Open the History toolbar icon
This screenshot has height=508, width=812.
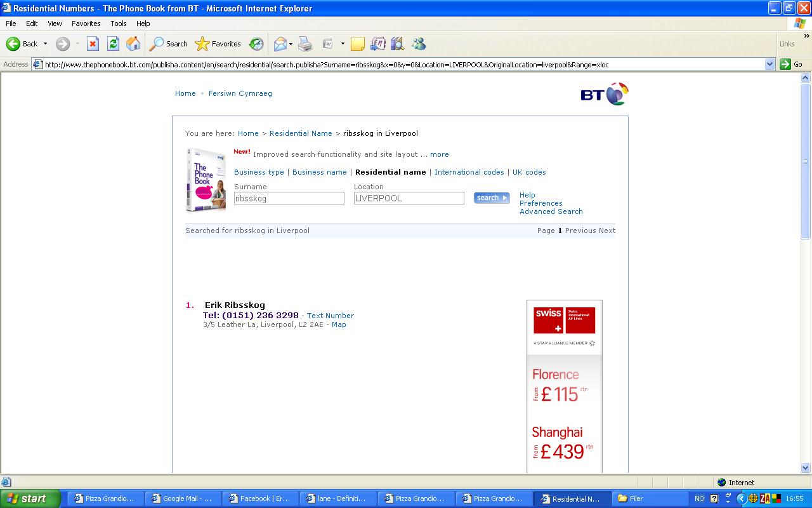(256, 44)
